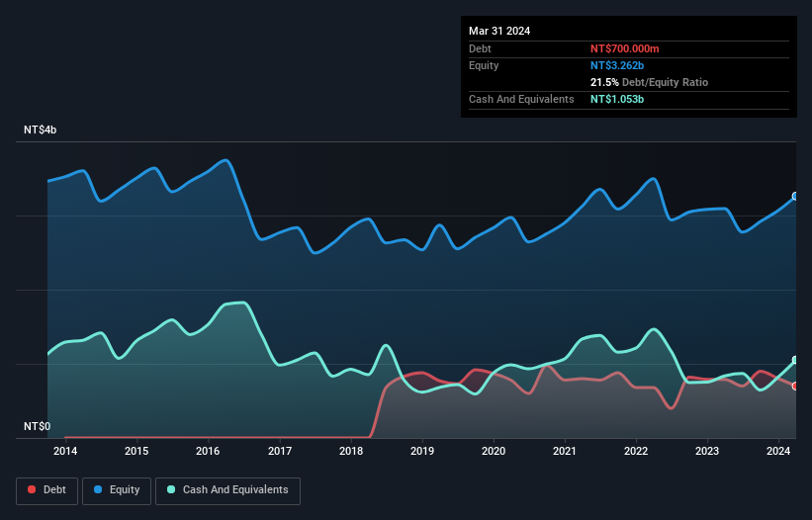Image resolution: width=812 pixels, height=520 pixels.
Task: Click the Debt row label in tooltip
Action: coord(480,48)
